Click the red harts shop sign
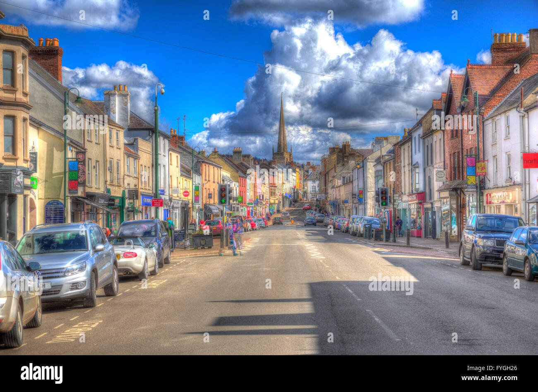Screen dimensions: 538x392 pyautogui.click(x=530, y=160)
